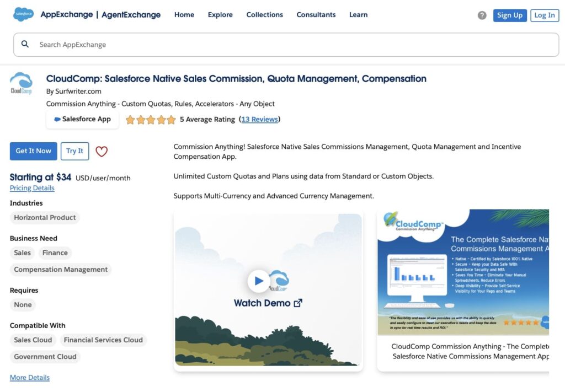Click the '5 Average Rating' text
The width and height of the screenshot is (565, 392).
[x=207, y=120]
